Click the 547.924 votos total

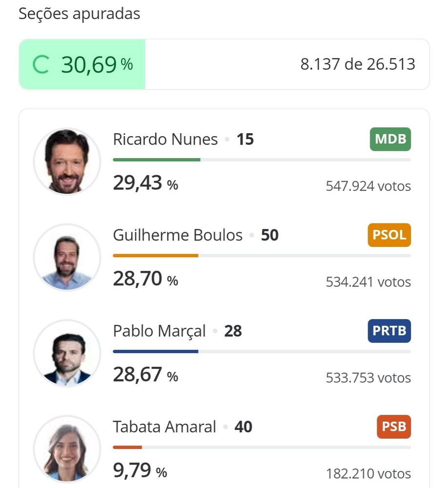pyautogui.click(x=368, y=186)
